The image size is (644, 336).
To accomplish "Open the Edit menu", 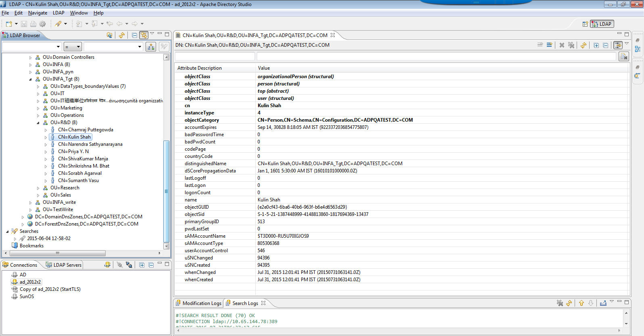I will click(x=19, y=13).
